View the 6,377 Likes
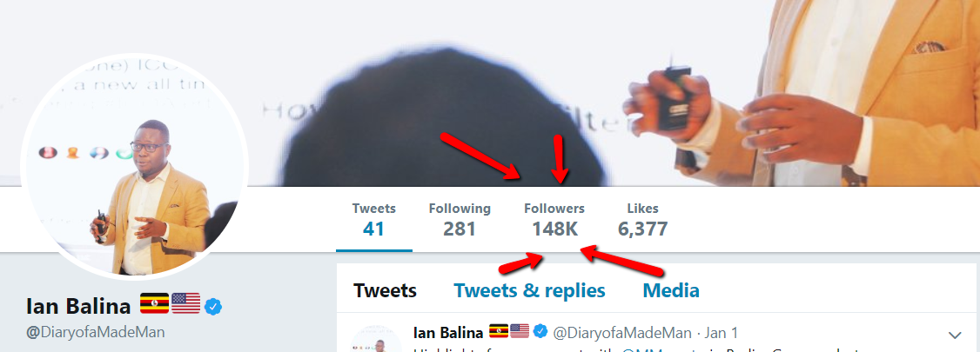 pyautogui.click(x=642, y=220)
